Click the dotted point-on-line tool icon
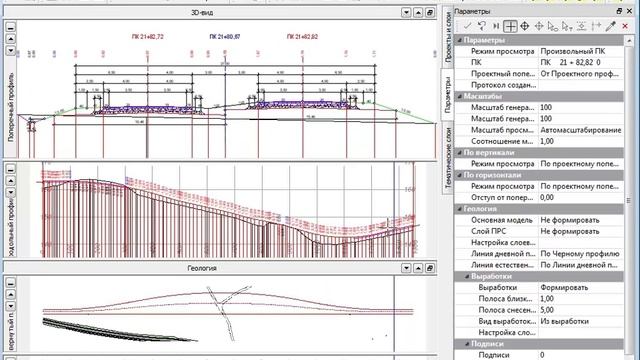 click(582, 26)
